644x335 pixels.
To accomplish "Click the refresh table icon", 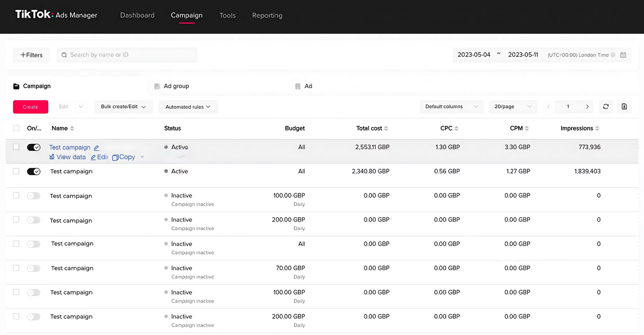I will coord(606,107).
